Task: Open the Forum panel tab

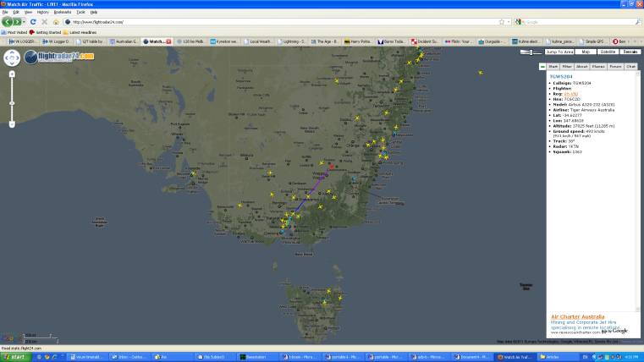Action: coord(615,67)
